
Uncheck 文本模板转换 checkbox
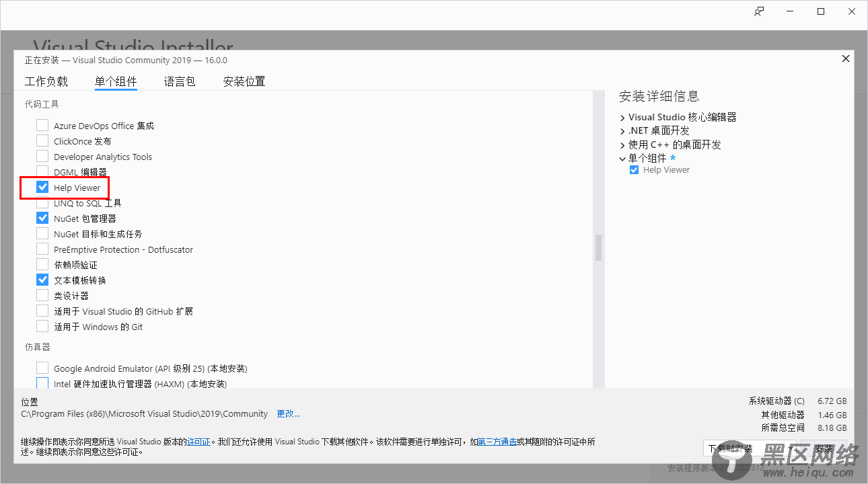click(x=42, y=280)
